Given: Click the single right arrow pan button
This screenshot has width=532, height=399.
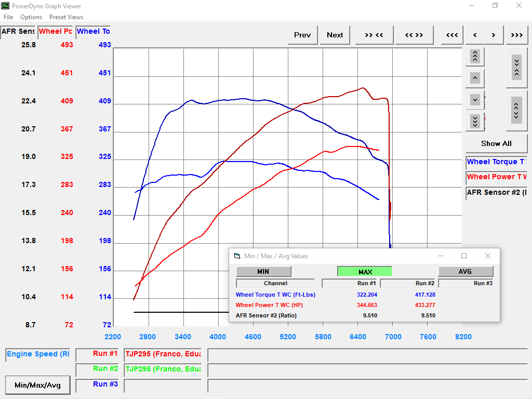Looking at the screenshot, I should pyautogui.click(x=494, y=35).
